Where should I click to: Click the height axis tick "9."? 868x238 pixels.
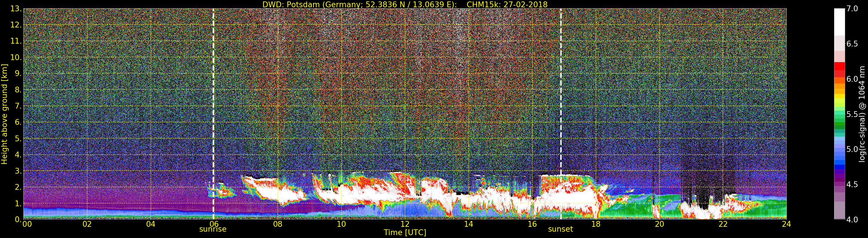pos(18,73)
